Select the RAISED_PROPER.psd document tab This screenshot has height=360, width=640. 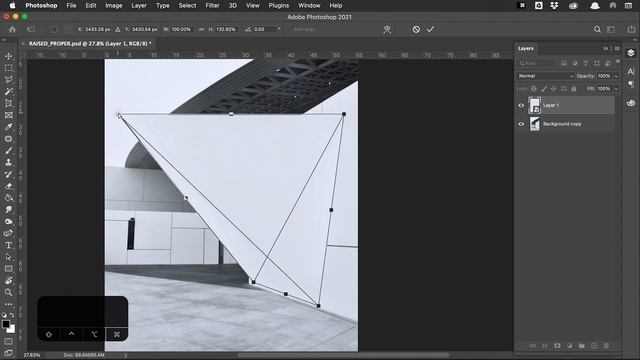(x=89, y=43)
